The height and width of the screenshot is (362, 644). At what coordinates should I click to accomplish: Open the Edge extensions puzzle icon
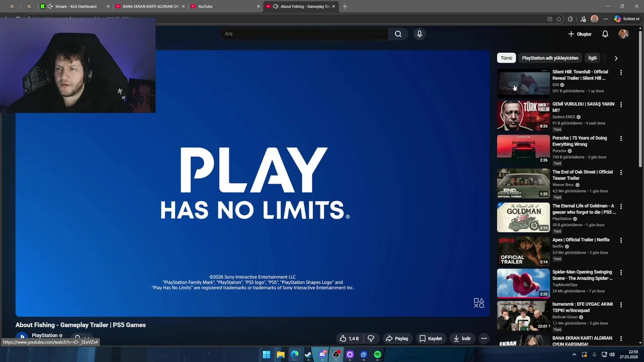(570, 19)
